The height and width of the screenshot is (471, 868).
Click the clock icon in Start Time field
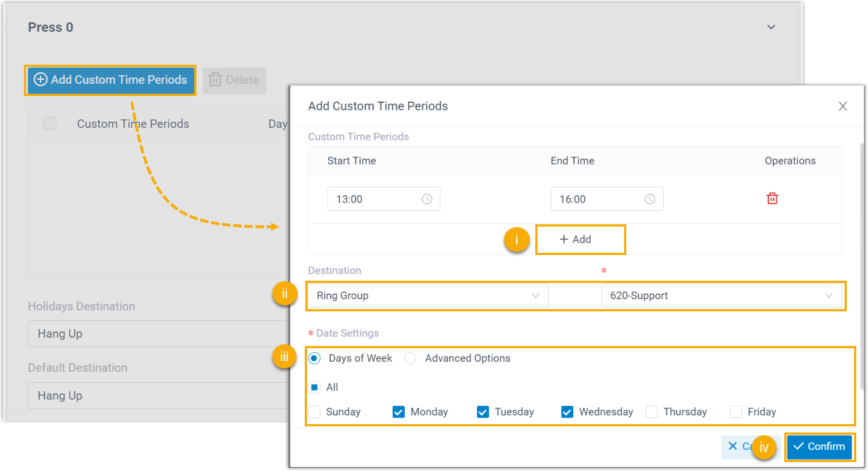click(426, 199)
